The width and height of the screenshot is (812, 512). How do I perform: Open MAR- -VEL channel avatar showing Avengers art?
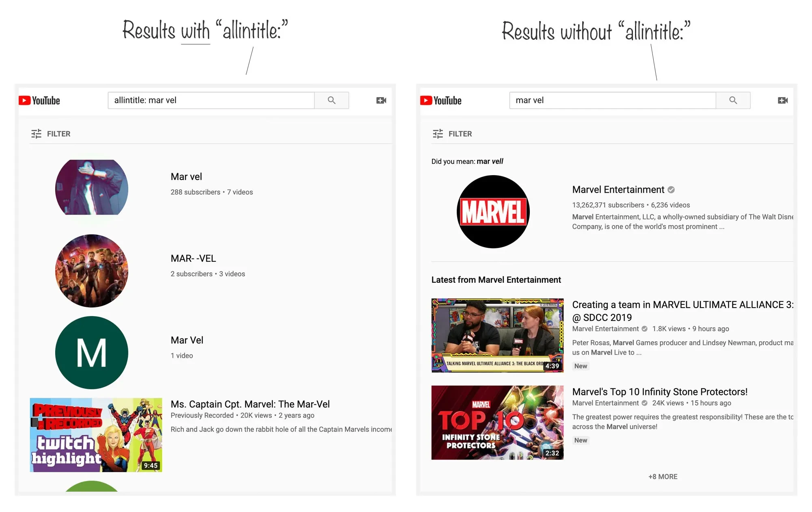92,271
